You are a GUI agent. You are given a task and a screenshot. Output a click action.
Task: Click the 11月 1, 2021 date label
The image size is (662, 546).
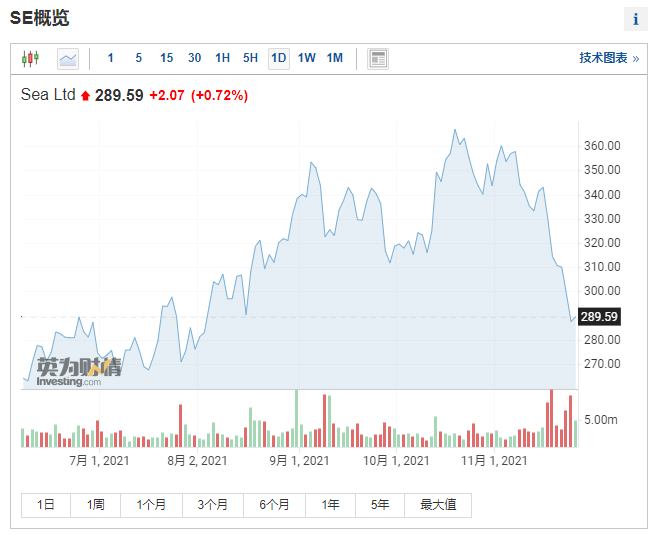(x=494, y=461)
